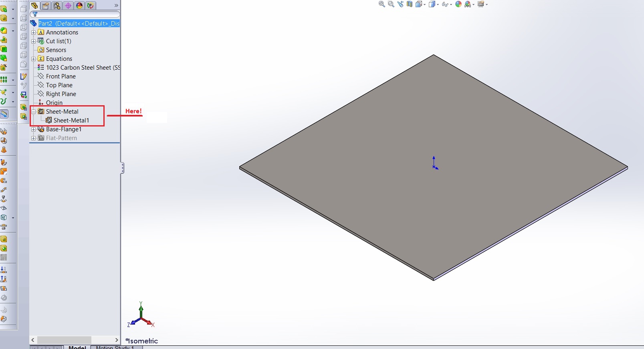
Task: Open the Display Style dropdown arrow
Action: (438, 4)
